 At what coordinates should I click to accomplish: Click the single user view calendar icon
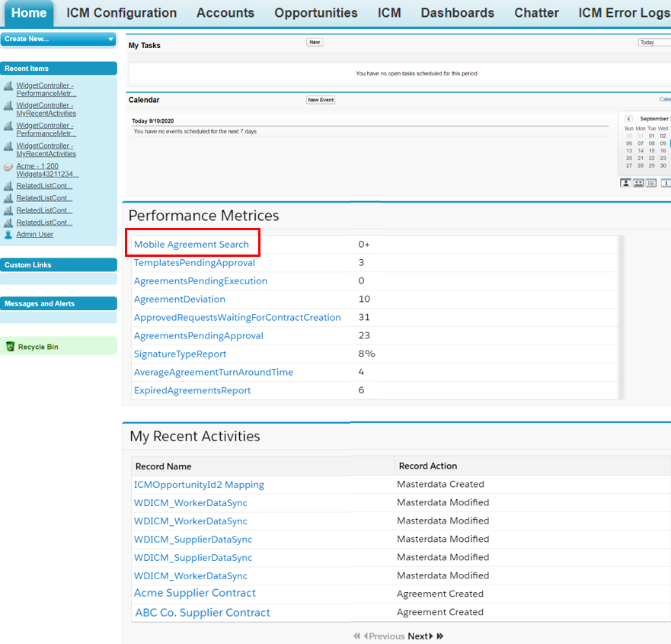click(x=626, y=183)
